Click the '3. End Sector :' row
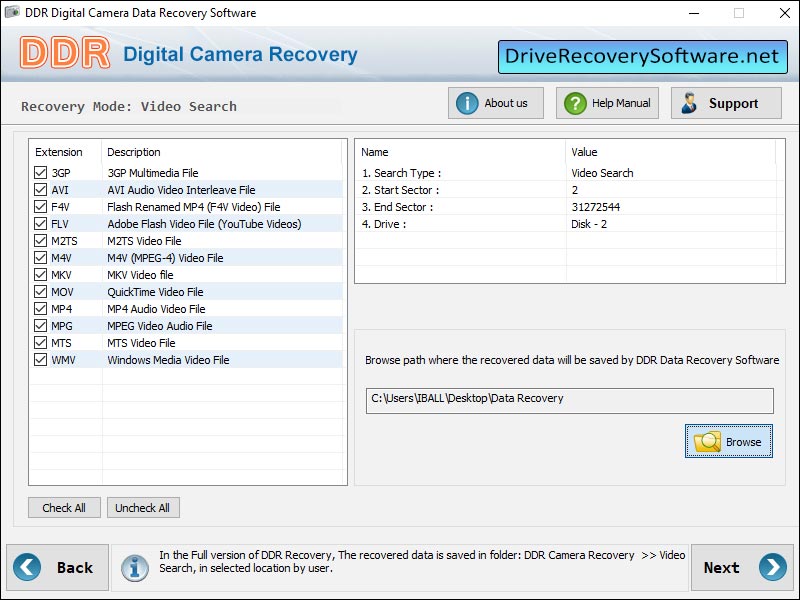800x600 pixels. [x=569, y=207]
